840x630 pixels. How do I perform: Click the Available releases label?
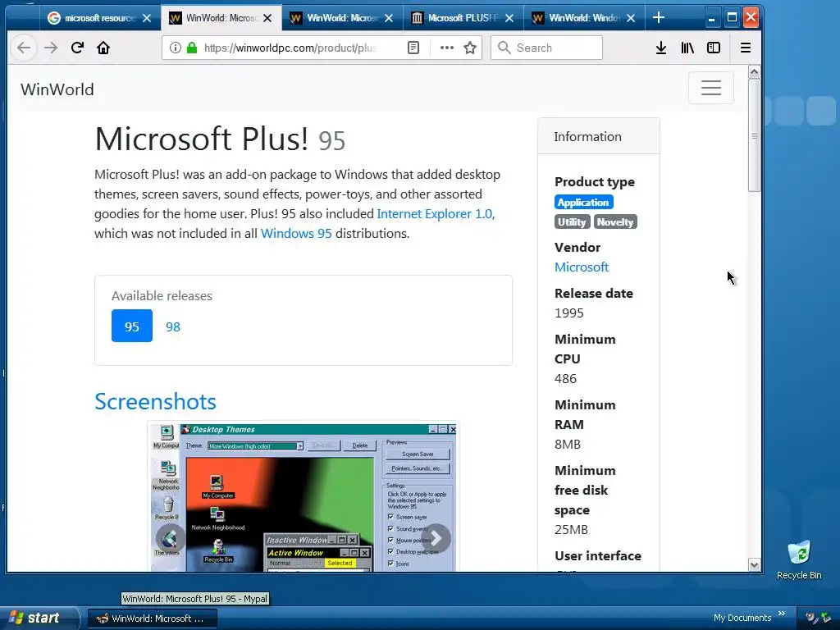[162, 295]
